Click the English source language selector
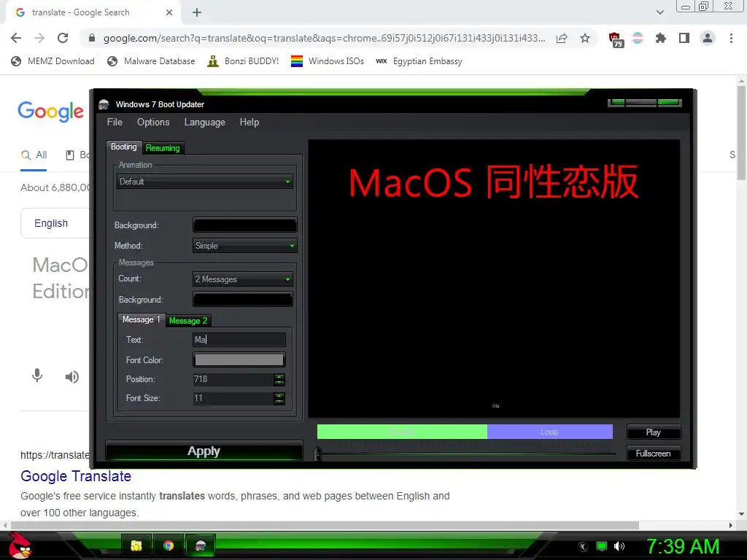Screen dimensions: 747x560 (51, 223)
